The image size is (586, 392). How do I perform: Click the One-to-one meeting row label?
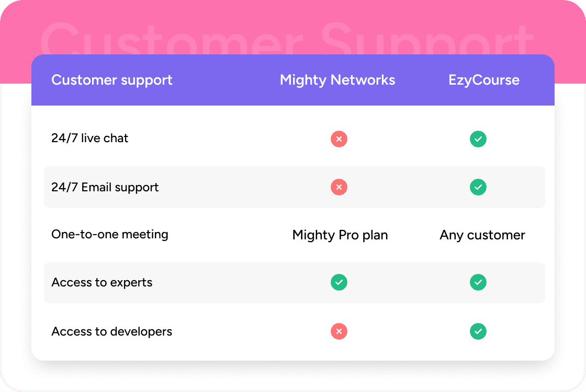coord(110,234)
